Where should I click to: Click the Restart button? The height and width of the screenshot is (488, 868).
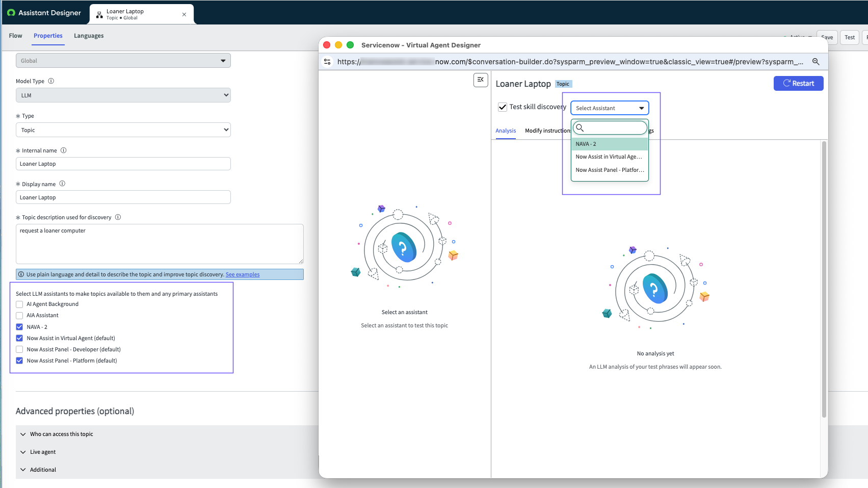tap(798, 84)
